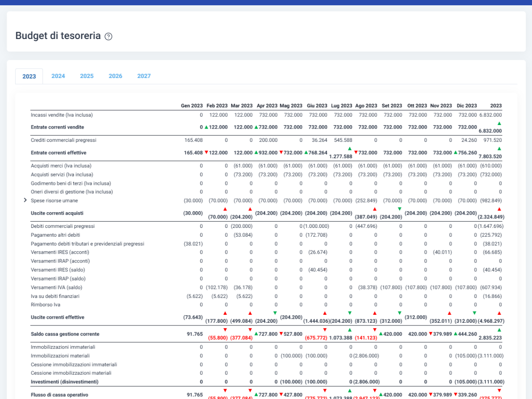Image resolution: width=532 pixels, height=399 pixels.
Task: Click the (38.021) value under Gen 2023
Action: (x=193, y=244)
